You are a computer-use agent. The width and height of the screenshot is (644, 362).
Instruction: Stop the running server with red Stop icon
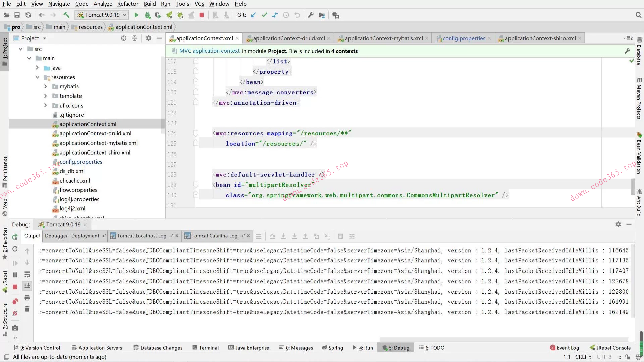pyautogui.click(x=202, y=15)
